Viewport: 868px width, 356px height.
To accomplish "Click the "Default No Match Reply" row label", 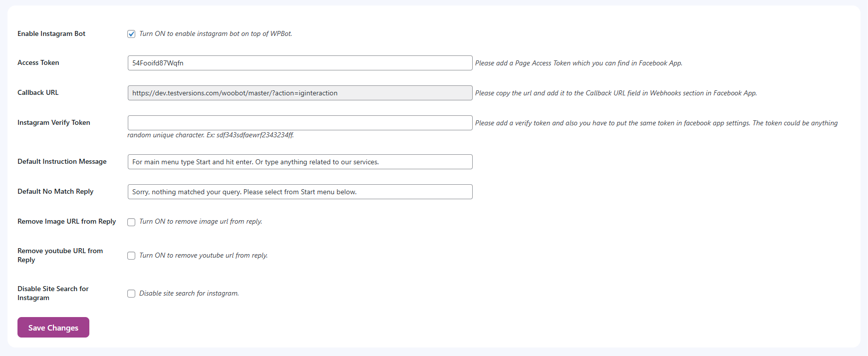I will (55, 191).
